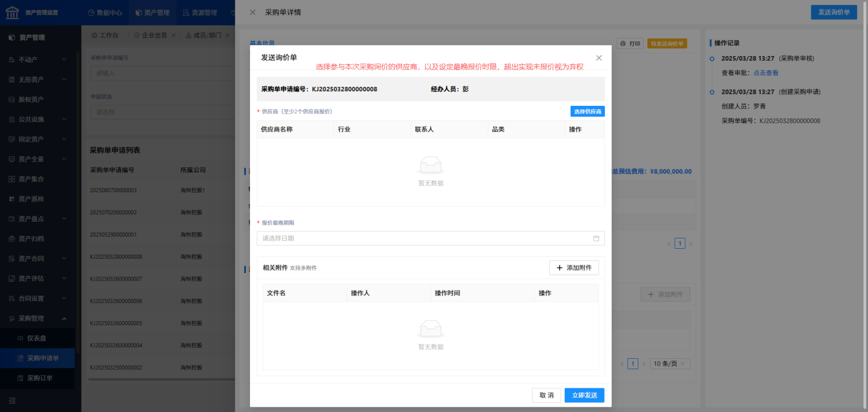The width and height of the screenshot is (868, 412).
Task: Expand the 合同设置 sidebar menu chevron
Action: click(64, 299)
